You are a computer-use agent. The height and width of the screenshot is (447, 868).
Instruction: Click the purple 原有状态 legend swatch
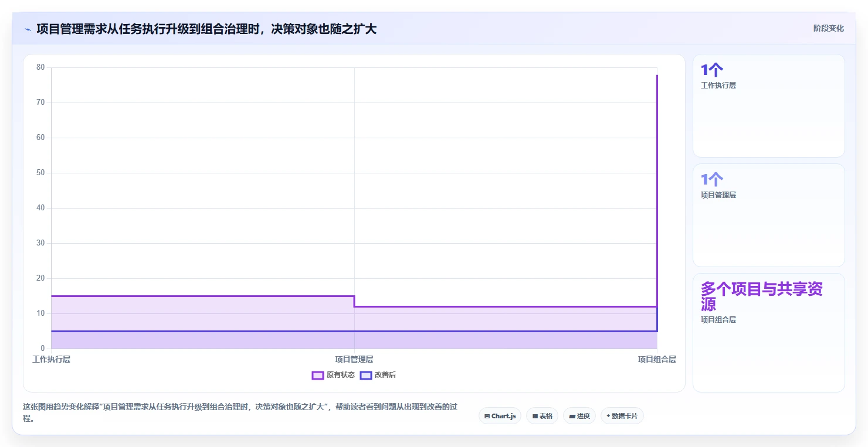(318, 375)
